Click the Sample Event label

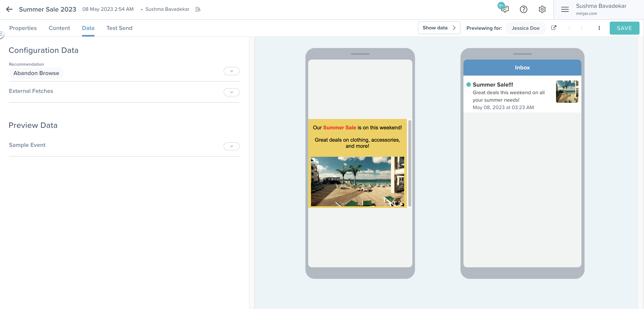(x=27, y=145)
